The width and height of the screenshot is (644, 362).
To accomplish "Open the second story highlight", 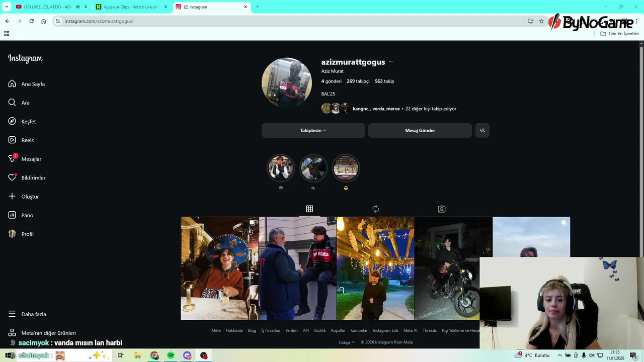I will (313, 167).
